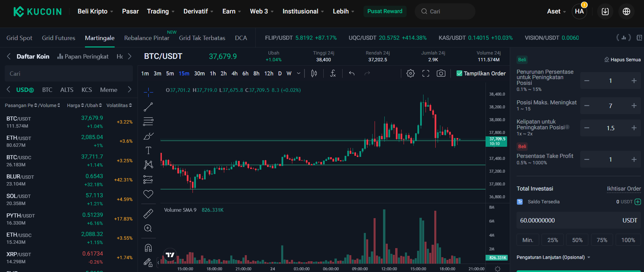Open the Fibonacci lines drawing tool
This screenshot has width=644, height=272.
[148, 121]
